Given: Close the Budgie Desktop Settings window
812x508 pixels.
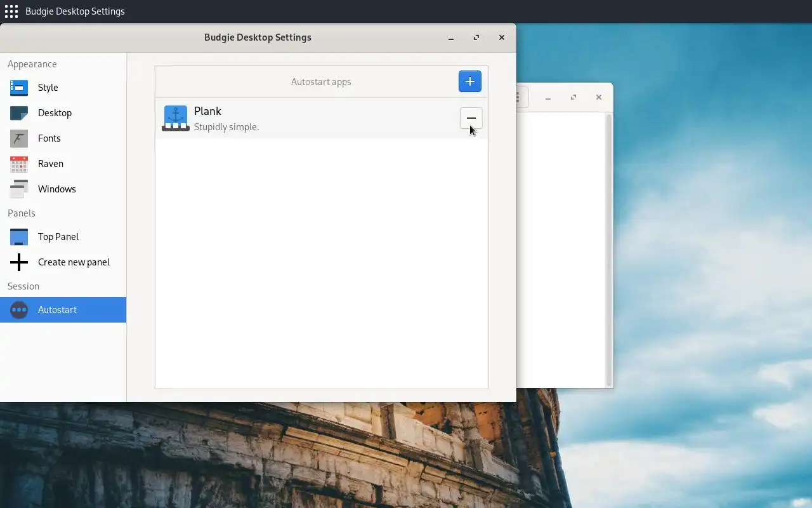Looking at the screenshot, I should [x=502, y=37].
